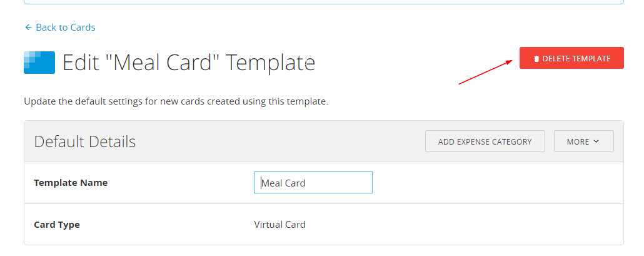
Task: Click the "Meal Card" text inside the input
Action: click(x=283, y=183)
